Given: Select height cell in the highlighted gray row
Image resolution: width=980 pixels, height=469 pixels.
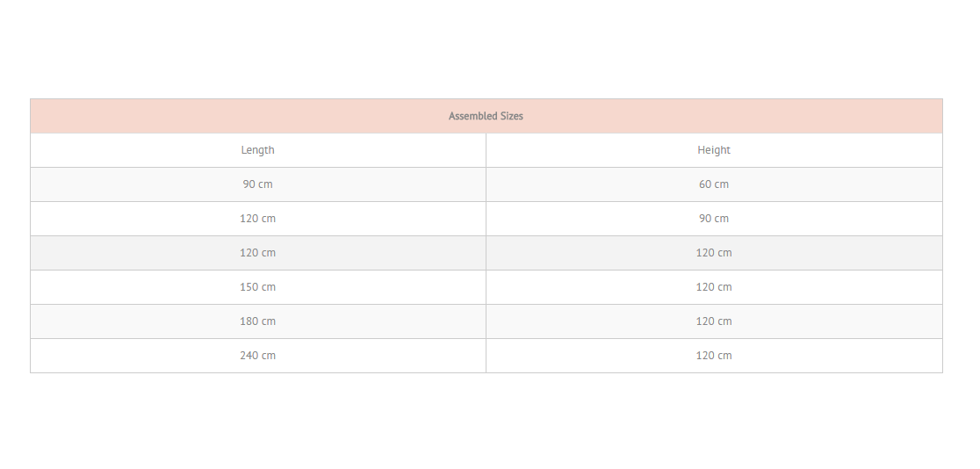Looking at the screenshot, I should tap(714, 253).
